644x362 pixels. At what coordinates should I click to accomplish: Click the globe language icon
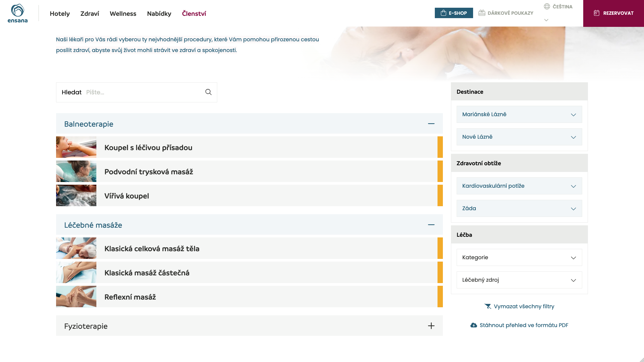click(x=547, y=6)
